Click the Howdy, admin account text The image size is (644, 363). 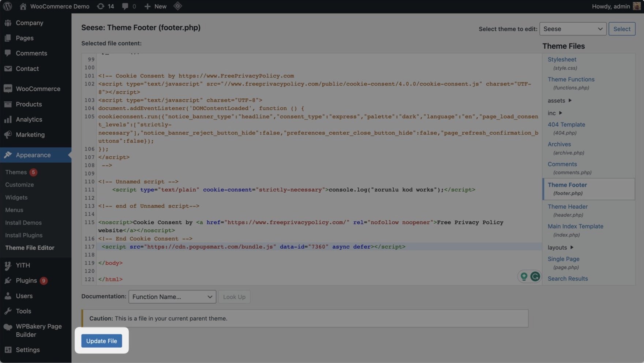coord(611,6)
